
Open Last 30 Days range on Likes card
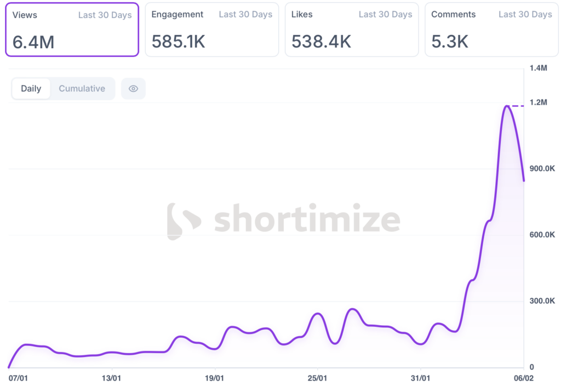[x=385, y=15]
